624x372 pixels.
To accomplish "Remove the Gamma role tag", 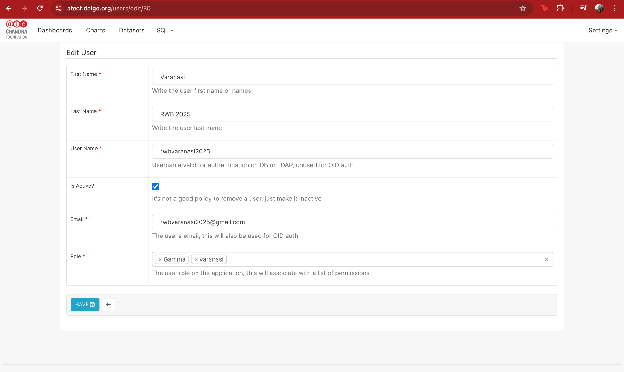I will pyautogui.click(x=160, y=259).
